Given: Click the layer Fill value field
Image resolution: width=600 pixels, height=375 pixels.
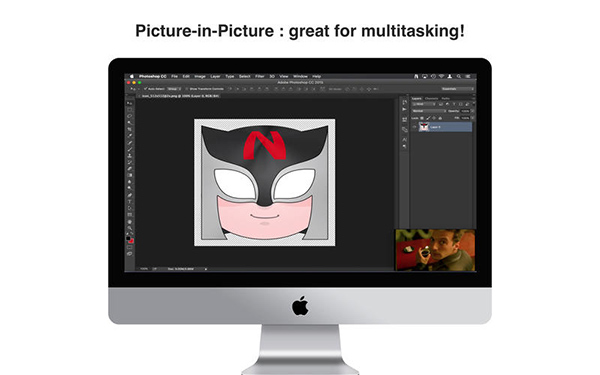Looking at the screenshot, I should [465, 118].
